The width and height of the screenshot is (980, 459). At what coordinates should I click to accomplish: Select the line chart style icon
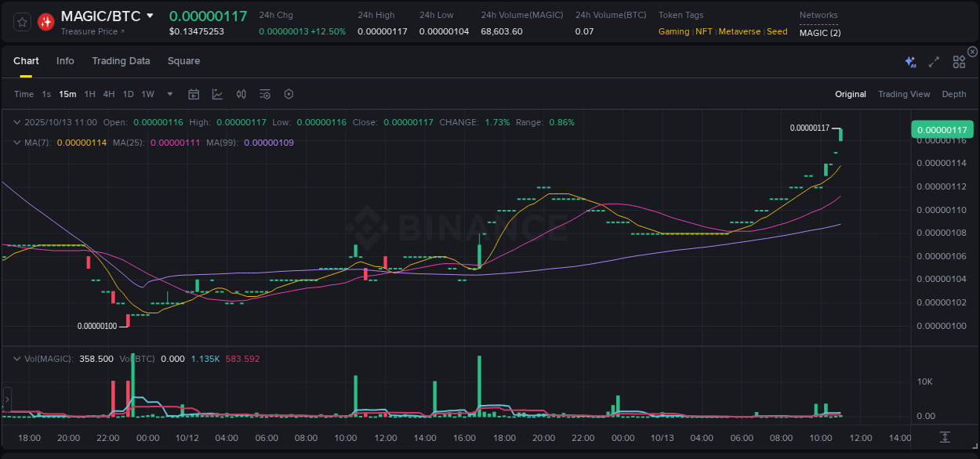216,94
